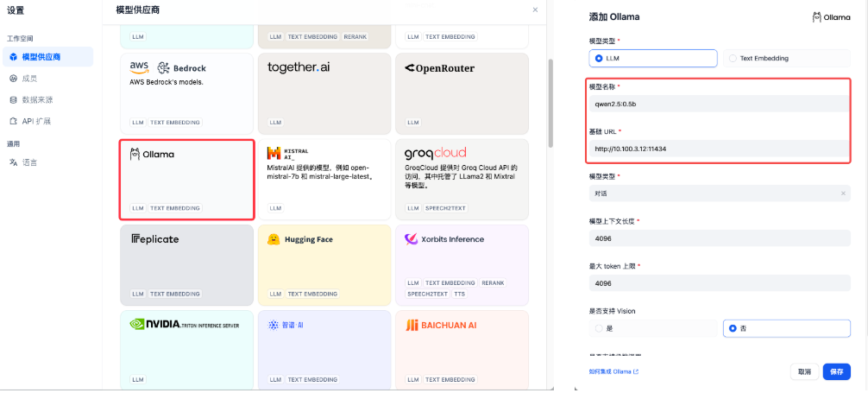The image size is (868, 393).
Task: Click the Xorbits Inference logo icon
Action: point(412,239)
